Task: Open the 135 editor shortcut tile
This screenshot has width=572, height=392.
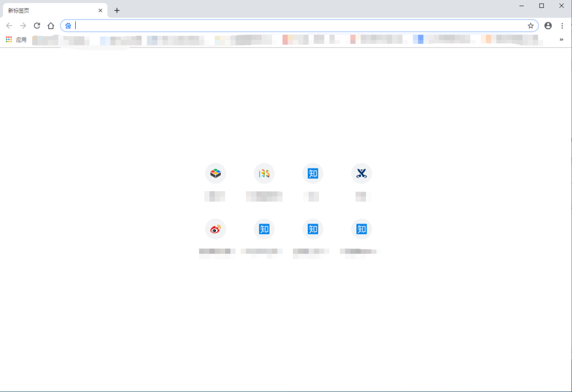Action: click(x=264, y=173)
